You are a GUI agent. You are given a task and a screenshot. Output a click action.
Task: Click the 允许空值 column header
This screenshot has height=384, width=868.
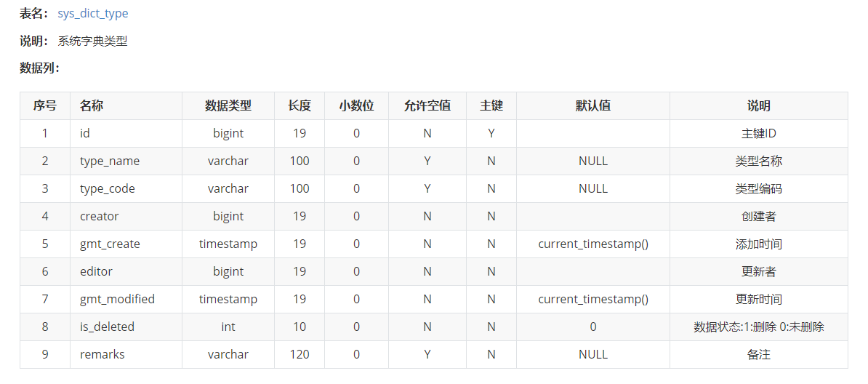pyautogui.click(x=427, y=106)
